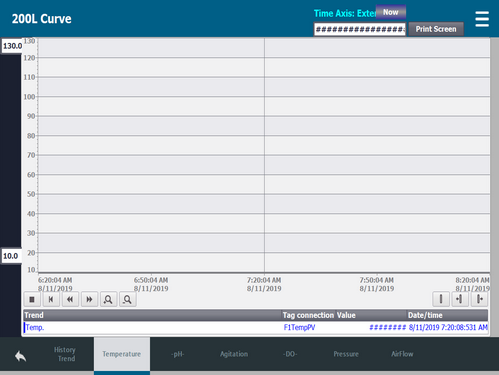Edit the lower Y-axis limit 10.0
This screenshot has width=499, height=375.
tap(11, 256)
